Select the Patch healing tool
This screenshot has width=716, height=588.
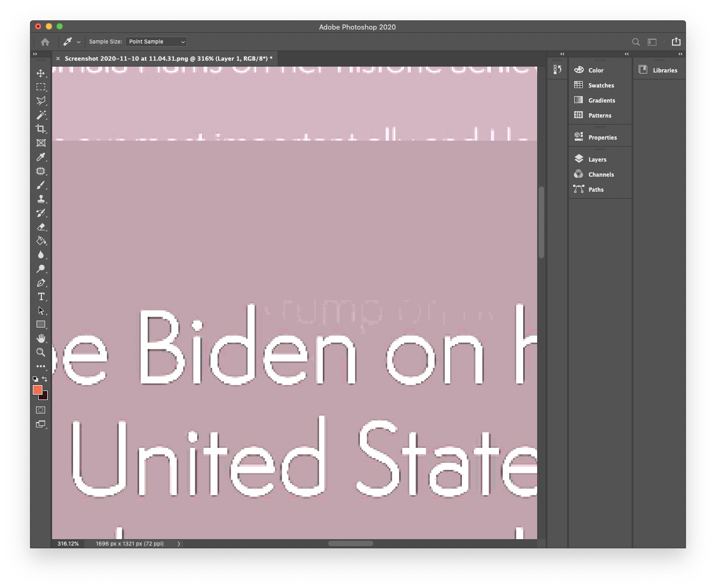[x=41, y=171]
